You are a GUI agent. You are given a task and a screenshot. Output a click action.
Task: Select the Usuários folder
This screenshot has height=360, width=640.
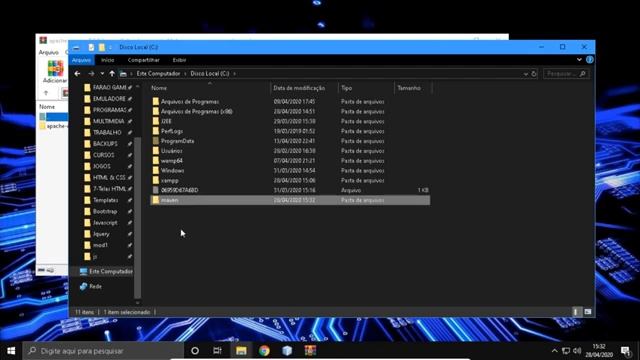(290, 151)
